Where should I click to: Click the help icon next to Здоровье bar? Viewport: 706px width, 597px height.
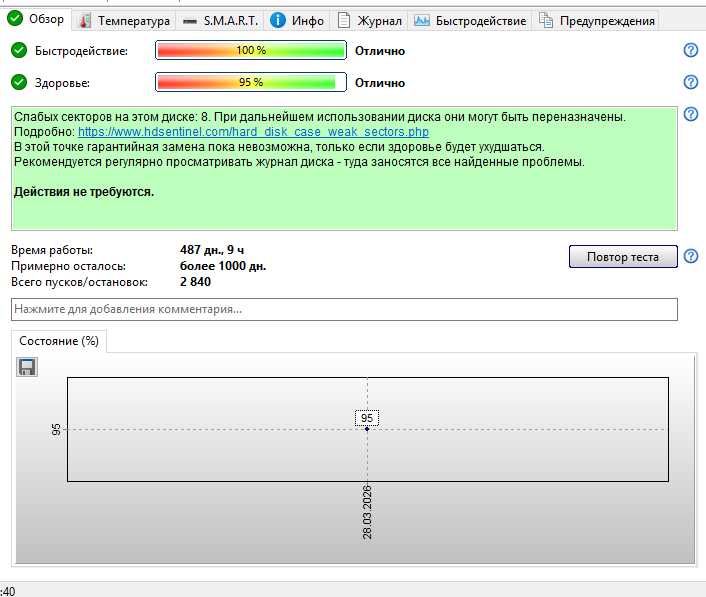coord(691,82)
